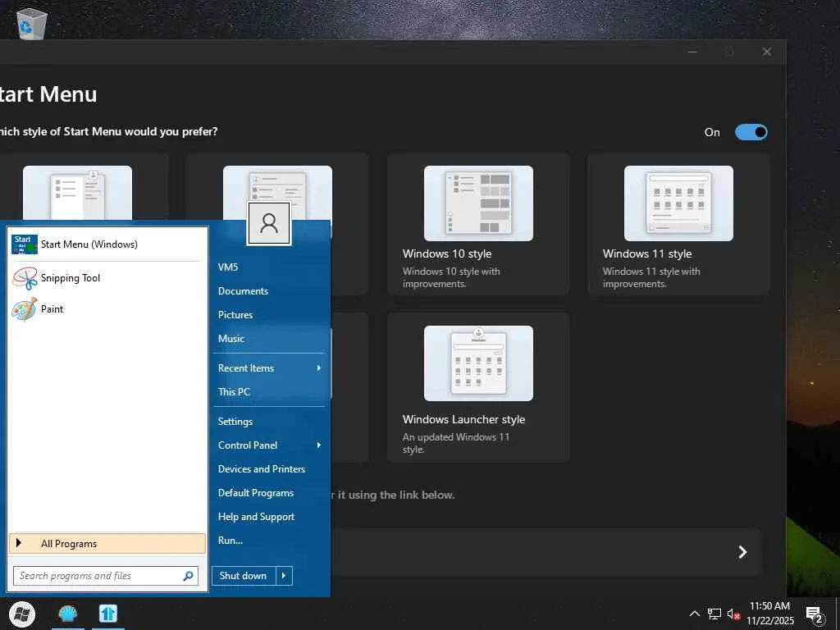Launch Paint from its palette icon
Viewport: 840px width, 630px height.
(25, 309)
